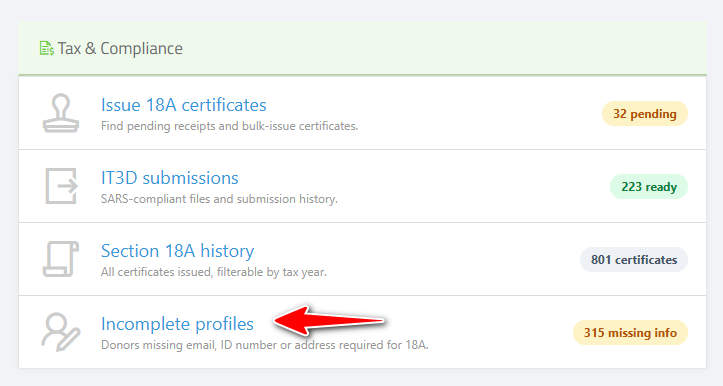Viewport: 723px width, 386px height.
Task: Click the 32 pending badge
Action: tap(645, 113)
